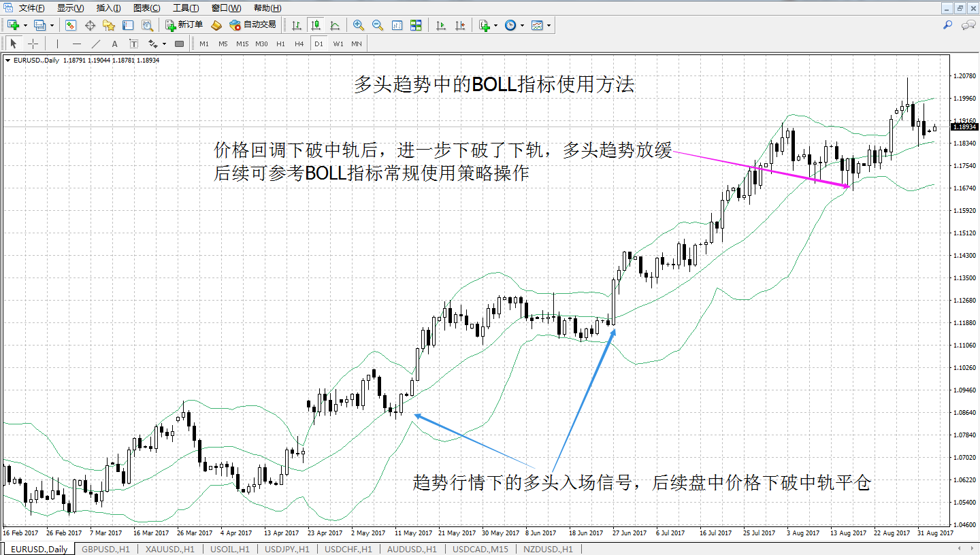
Task: Select the Crosshair tool
Action: click(33, 44)
